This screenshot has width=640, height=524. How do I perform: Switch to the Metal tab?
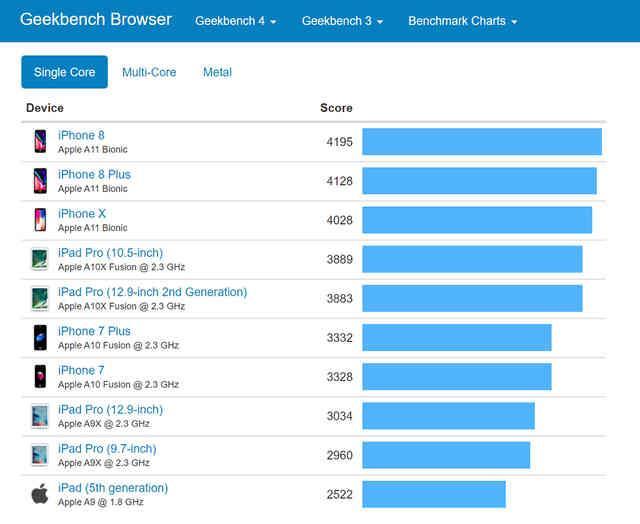pos(217,72)
